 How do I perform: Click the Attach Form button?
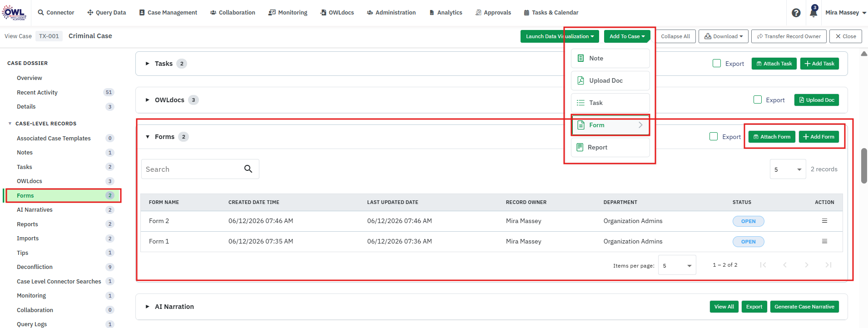pyautogui.click(x=772, y=137)
